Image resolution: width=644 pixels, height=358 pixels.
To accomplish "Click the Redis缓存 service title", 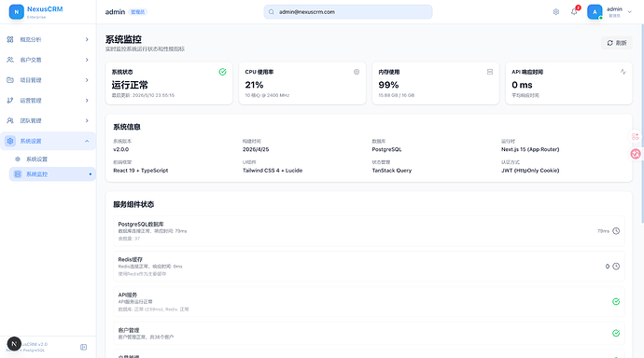I will (131, 259).
